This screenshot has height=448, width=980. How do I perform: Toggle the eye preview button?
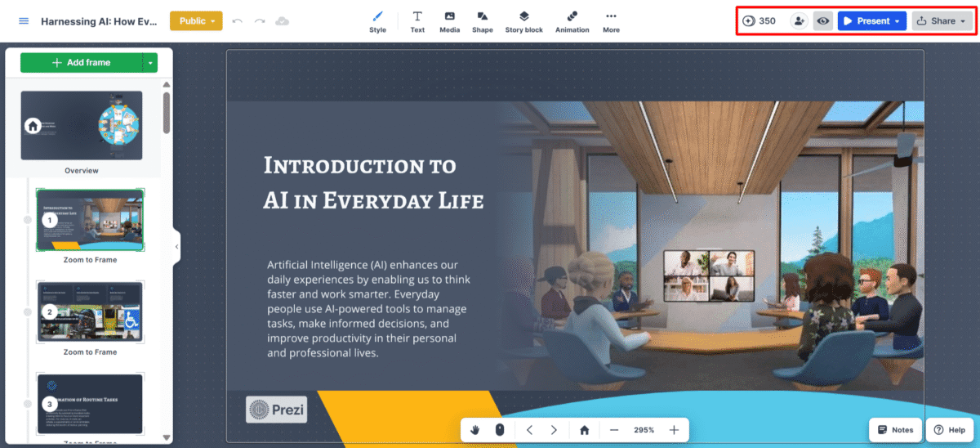[x=823, y=21]
